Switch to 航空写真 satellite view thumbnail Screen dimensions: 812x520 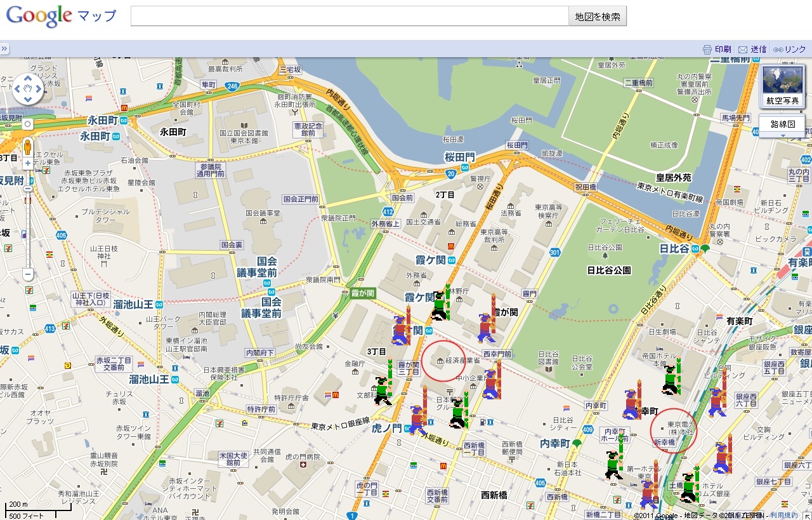(x=783, y=86)
